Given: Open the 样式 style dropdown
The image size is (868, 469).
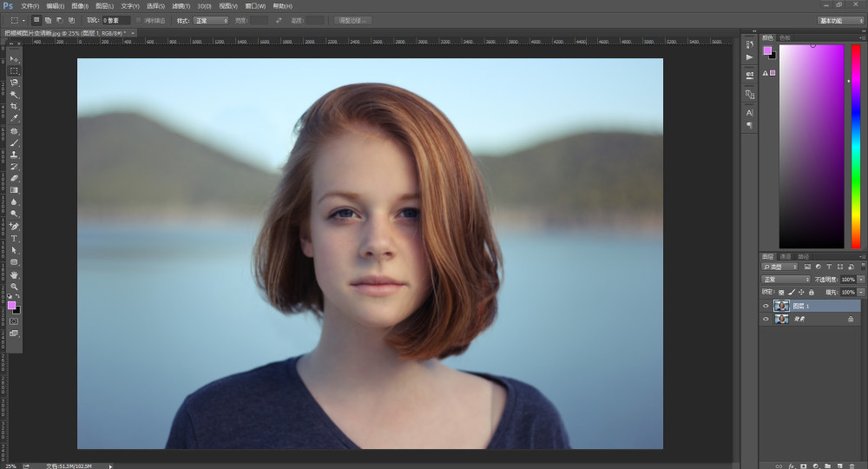Looking at the screenshot, I should tap(211, 20).
